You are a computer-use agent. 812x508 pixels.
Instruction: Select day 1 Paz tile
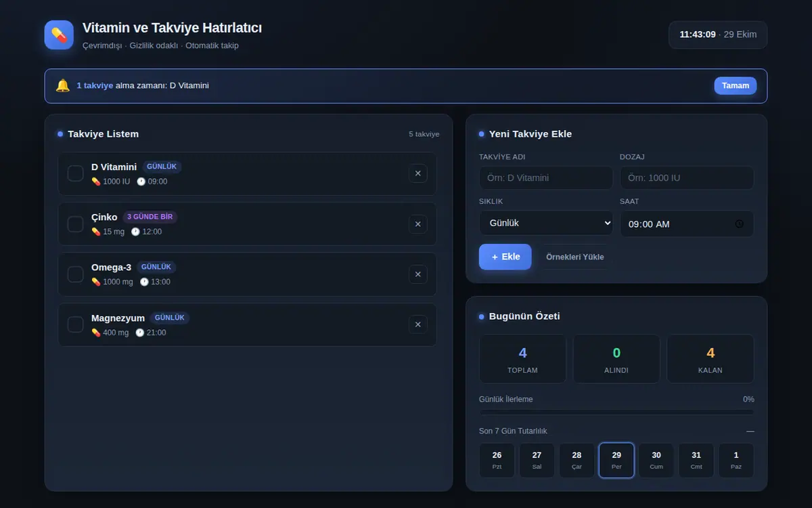[736, 461]
